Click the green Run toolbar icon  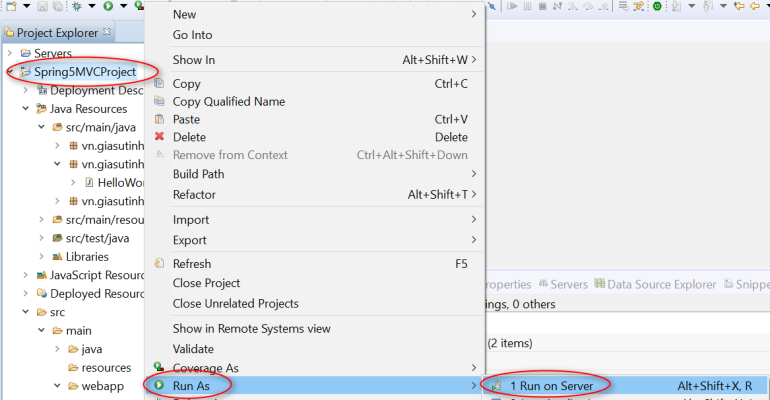coord(108,6)
